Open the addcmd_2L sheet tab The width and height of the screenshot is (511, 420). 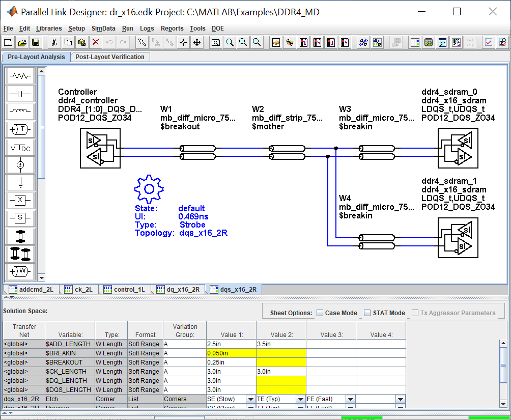click(31, 290)
